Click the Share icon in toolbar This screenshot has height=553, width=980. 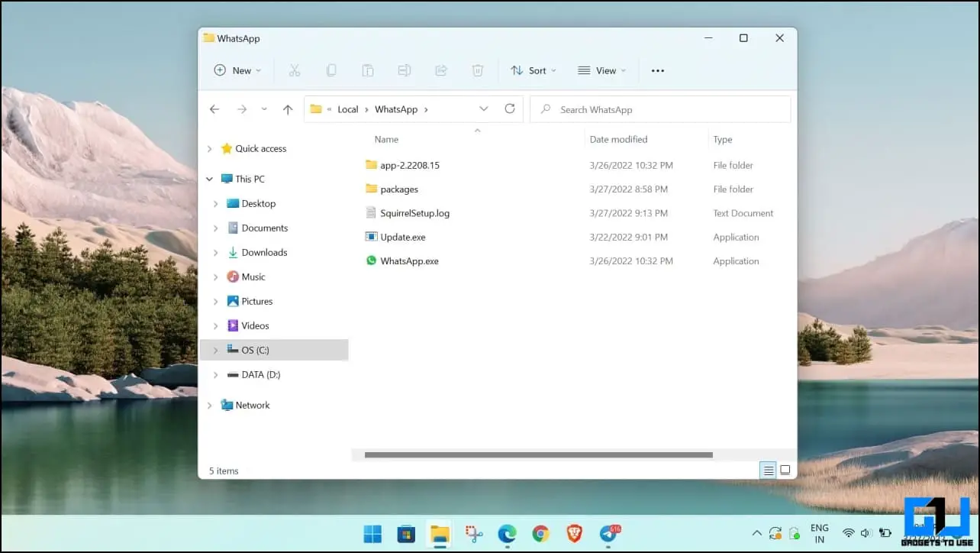pyautogui.click(x=441, y=70)
